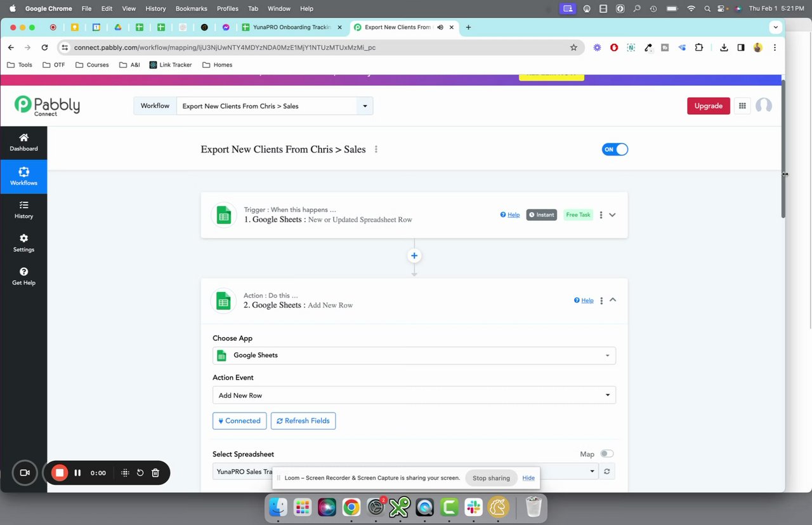
Task: Open the Link Tracker bookmark
Action: (x=171, y=65)
